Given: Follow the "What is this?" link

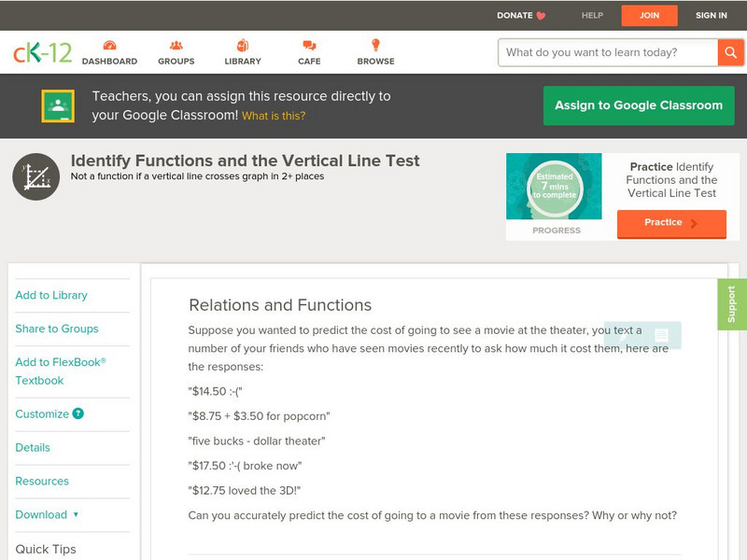Looking at the screenshot, I should (x=274, y=117).
